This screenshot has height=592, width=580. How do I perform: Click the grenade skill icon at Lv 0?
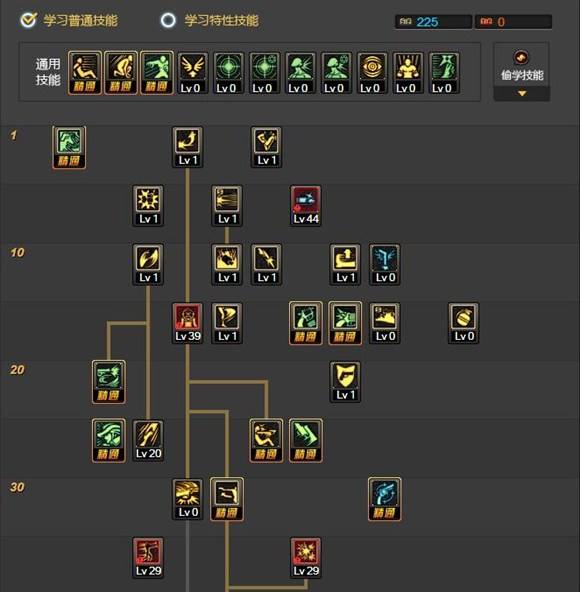click(x=464, y=323)
